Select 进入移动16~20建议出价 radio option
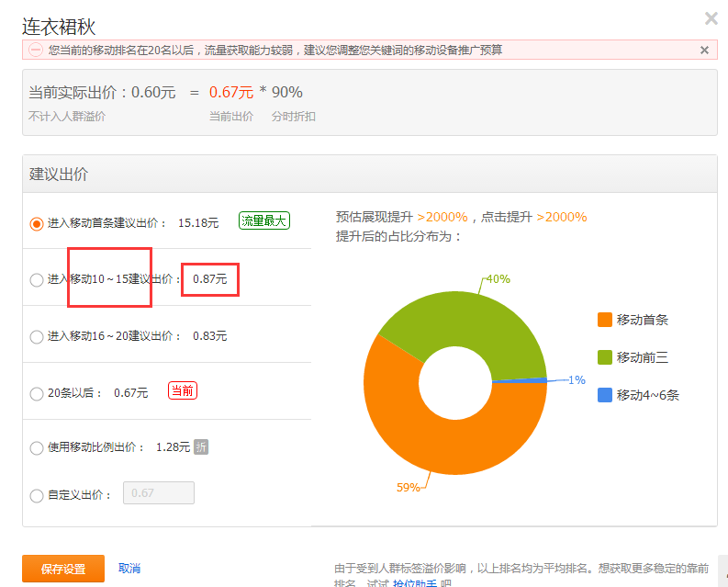This screenshot has width=728, height=587. click(37, 336)
